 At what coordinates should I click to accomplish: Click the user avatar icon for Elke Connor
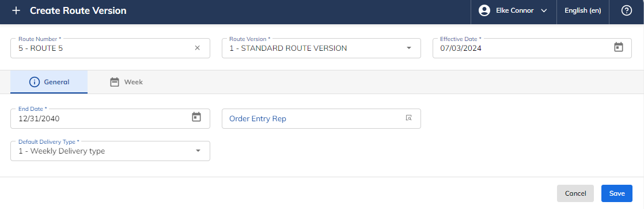(484, 11)
